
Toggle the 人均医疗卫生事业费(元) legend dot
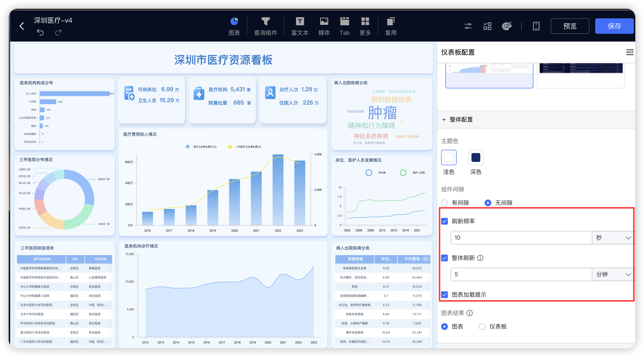click(x=230, y=147)
